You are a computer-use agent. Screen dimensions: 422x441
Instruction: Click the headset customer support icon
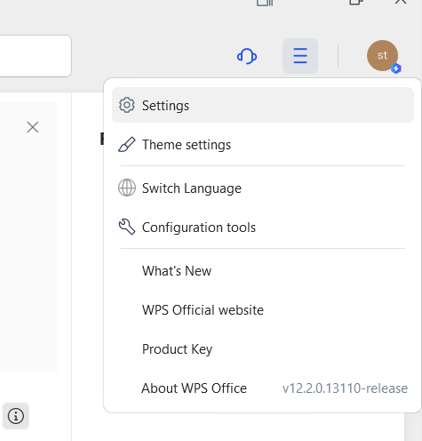pos(247,56)
